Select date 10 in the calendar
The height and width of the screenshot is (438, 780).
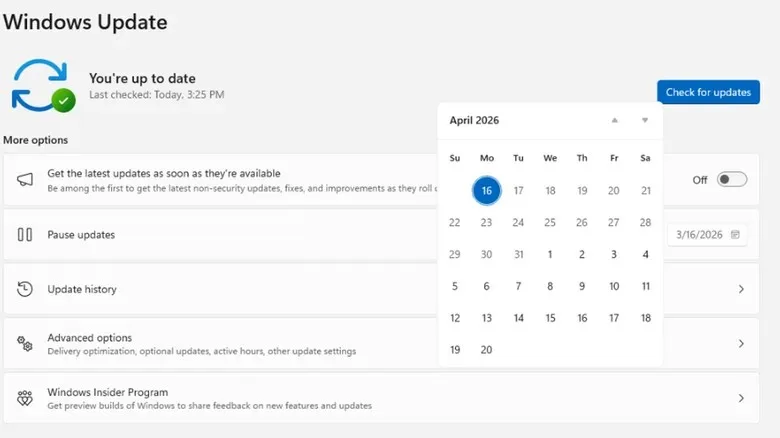tap(614, 286)
